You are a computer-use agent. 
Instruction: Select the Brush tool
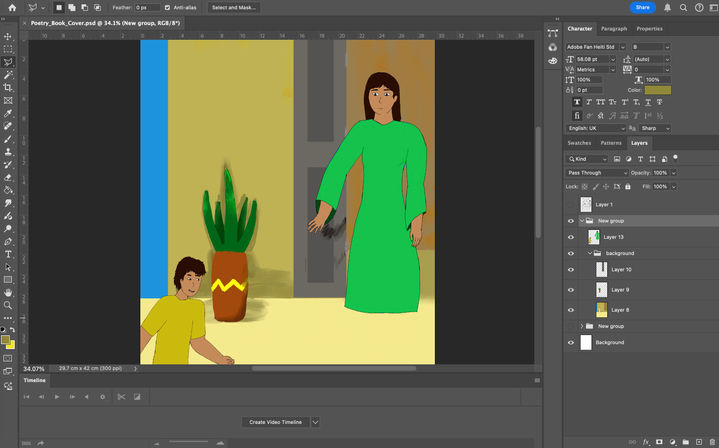(8, 139)
